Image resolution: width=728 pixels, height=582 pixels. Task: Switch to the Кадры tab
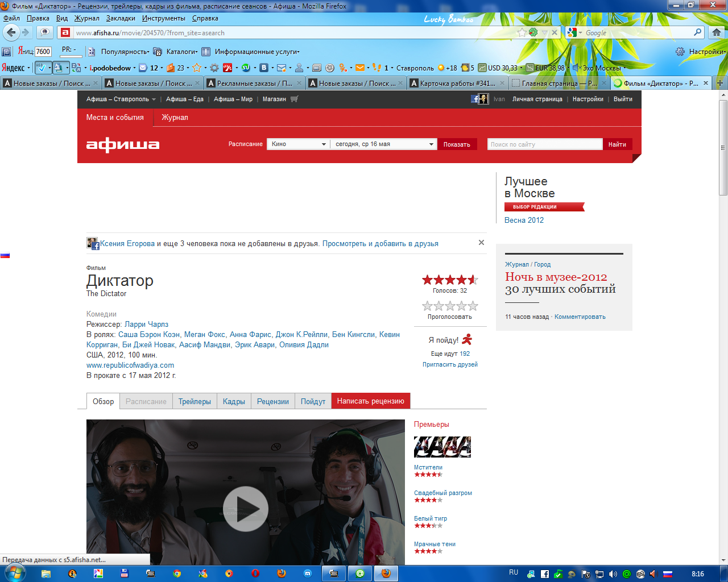coord(234,401)
